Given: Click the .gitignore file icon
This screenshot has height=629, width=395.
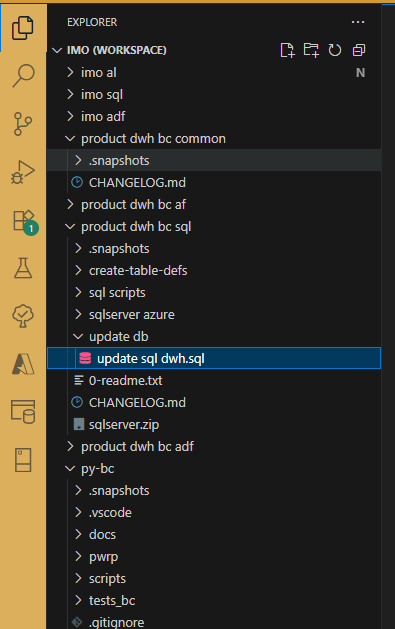Looking at the screenshot, I should point(77,622).
